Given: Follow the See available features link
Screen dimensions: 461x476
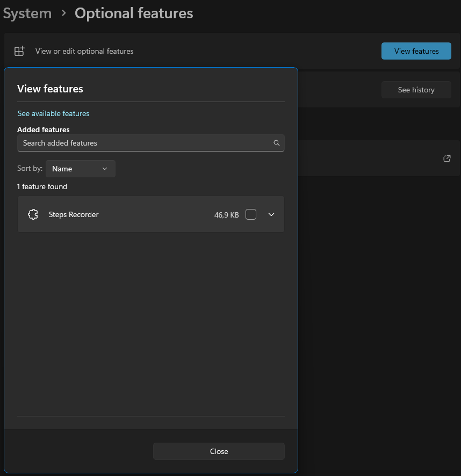Looking at the screenshot, I should 53,113.
